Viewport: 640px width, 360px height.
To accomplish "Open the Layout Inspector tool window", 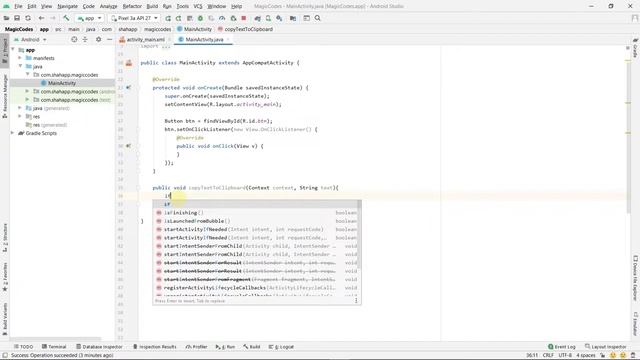I will pos(605,347).
